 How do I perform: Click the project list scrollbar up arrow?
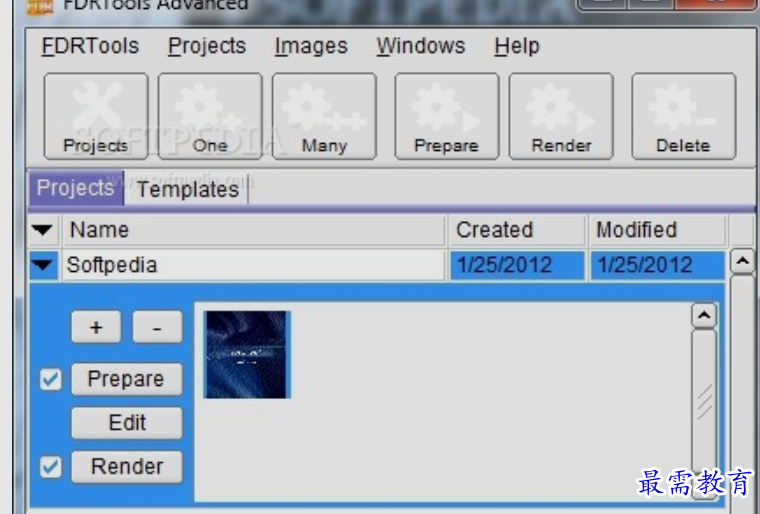pos(742,262)
